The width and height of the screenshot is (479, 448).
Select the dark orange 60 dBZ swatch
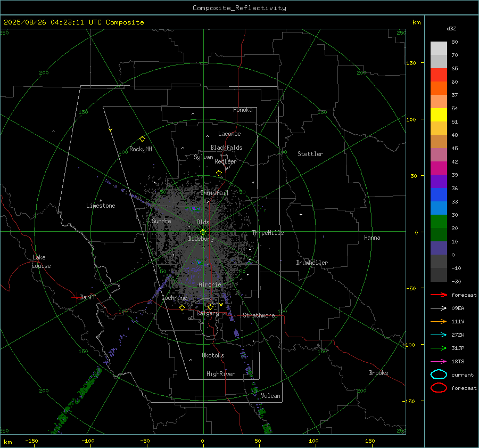point(439,88)
